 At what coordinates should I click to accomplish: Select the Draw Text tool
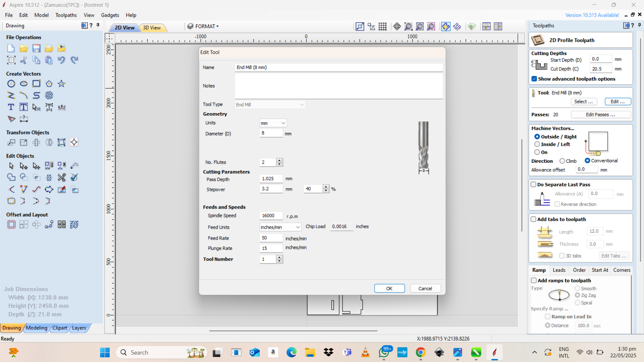coord(11,107)
